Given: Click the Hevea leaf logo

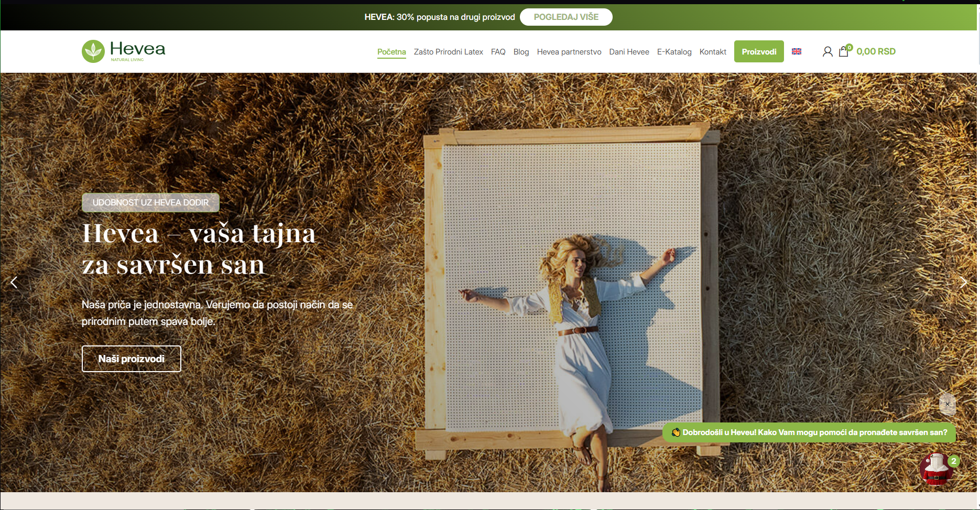Looking at the screenshot, I should [x=92, y=51].
